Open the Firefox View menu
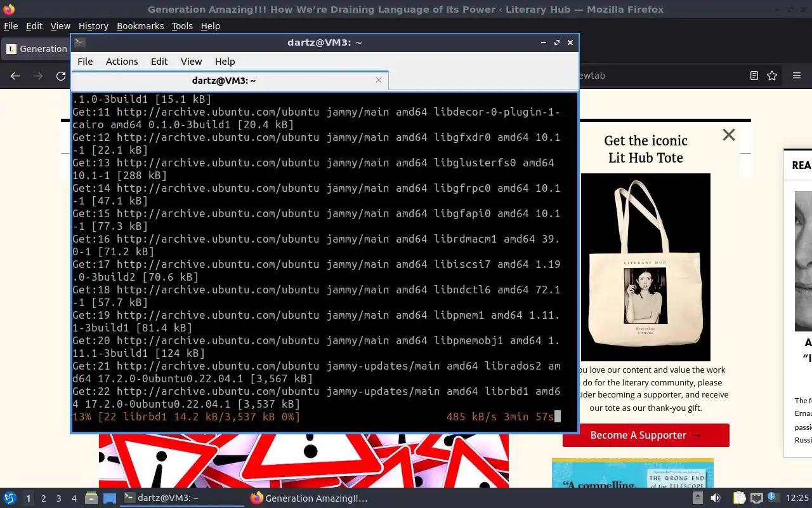Screen dimensions: 812x508 point(60,26)
